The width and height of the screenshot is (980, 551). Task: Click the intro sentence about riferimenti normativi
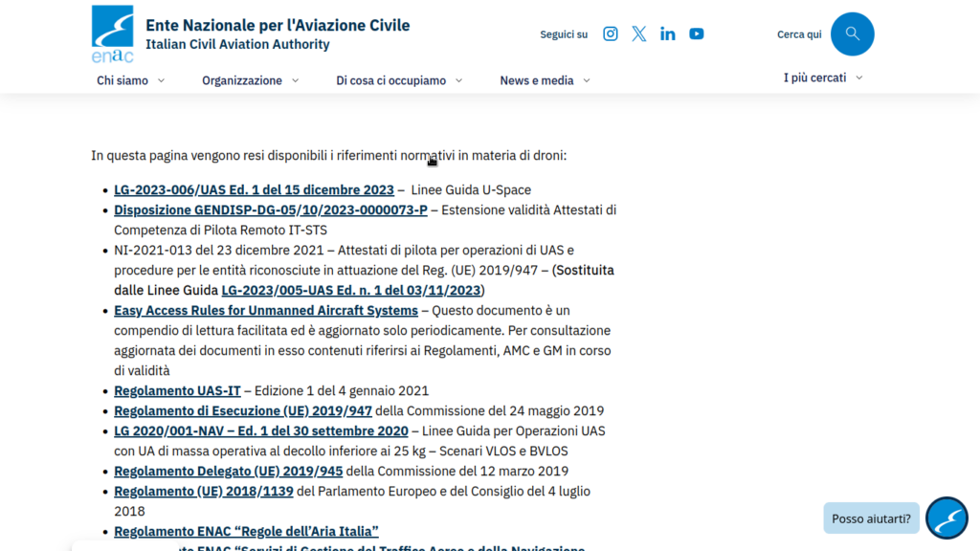[x=329, y=156]
